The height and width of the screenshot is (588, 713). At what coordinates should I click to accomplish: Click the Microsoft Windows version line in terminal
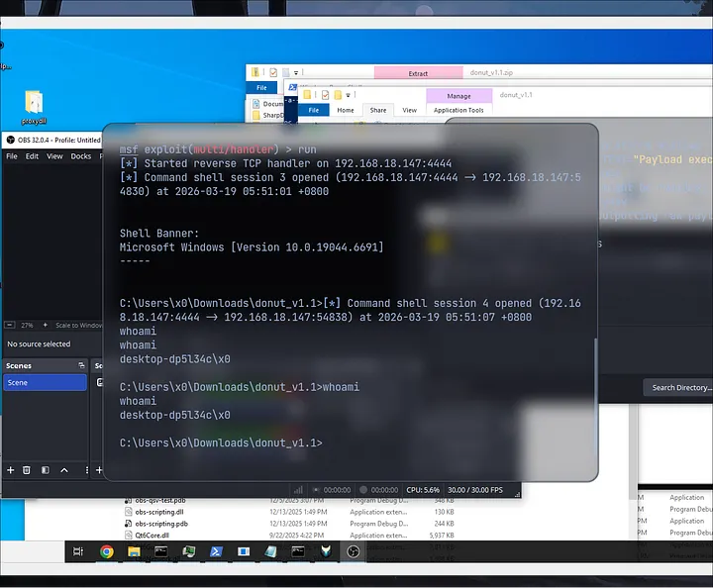pyautogui.click(x=251, y=247)
